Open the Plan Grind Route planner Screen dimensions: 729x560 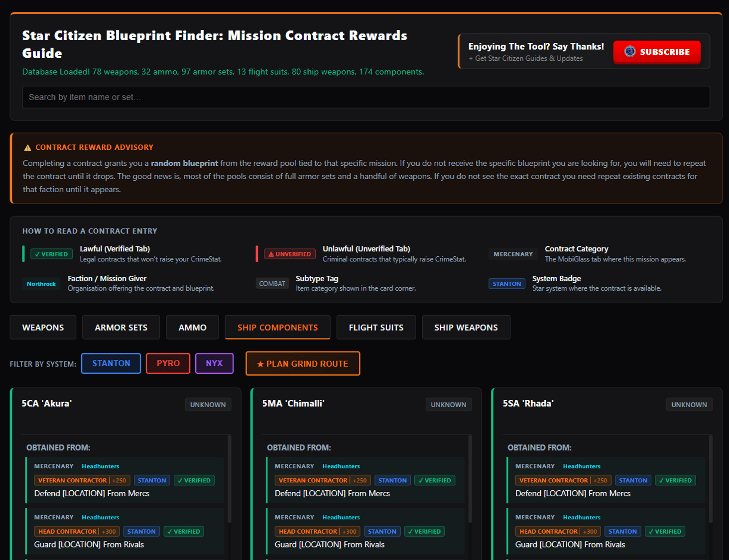coord(303,363)
